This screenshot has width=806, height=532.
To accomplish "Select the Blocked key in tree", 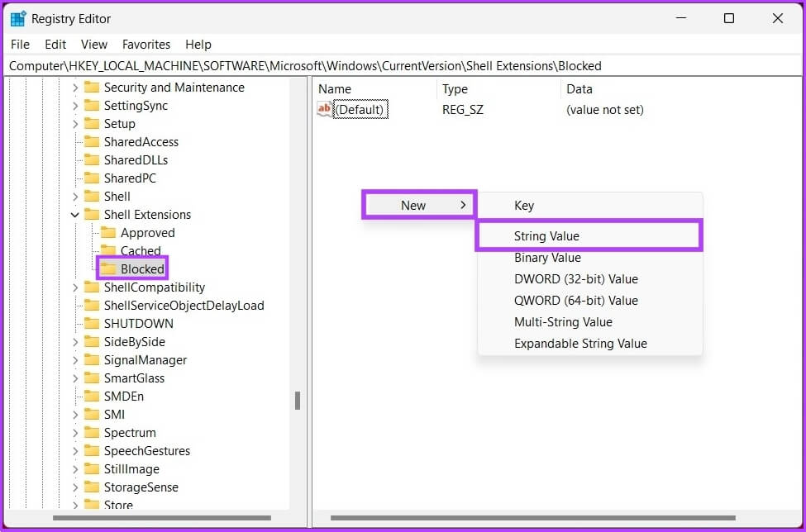I will 142,268.
